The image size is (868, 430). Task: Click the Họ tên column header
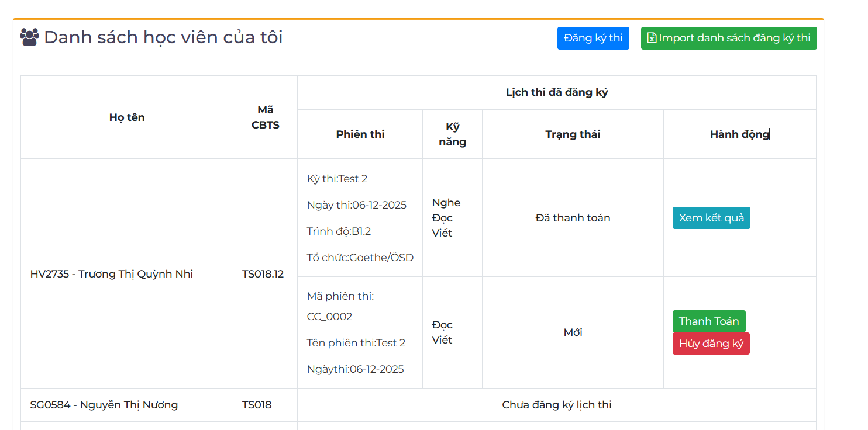(127, 117)
